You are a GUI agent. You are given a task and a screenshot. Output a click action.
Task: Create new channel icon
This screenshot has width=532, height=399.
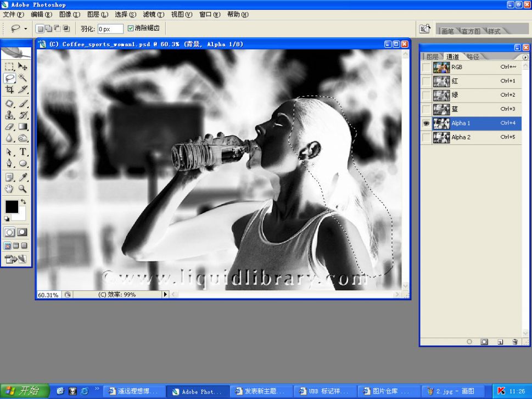(x=500, y=342)
